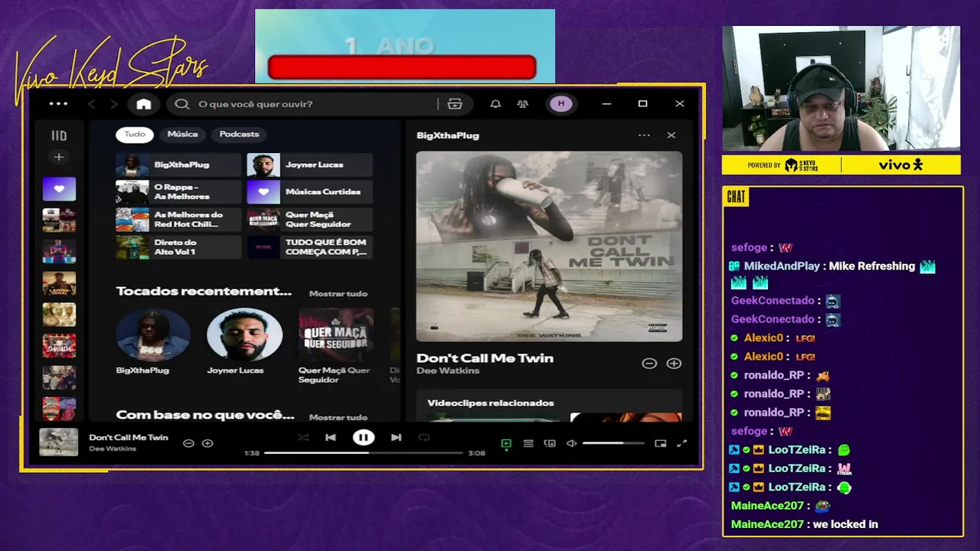
Task: Open the profile avatar H
Action: coord(561,104)
